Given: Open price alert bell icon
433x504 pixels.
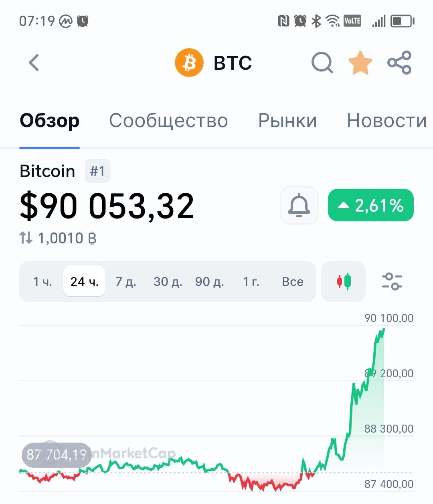Looking at the screenshot, I should 299,205.
